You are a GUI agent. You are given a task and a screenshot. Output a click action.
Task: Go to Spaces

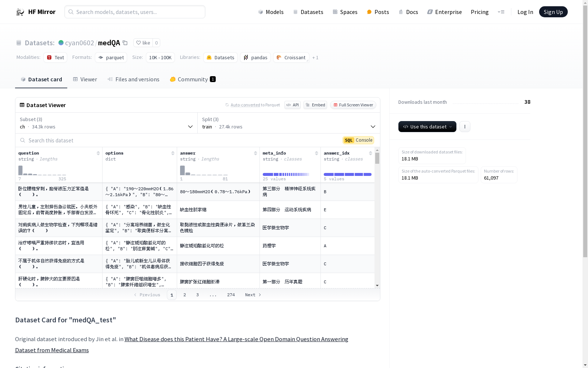point(345,12)
